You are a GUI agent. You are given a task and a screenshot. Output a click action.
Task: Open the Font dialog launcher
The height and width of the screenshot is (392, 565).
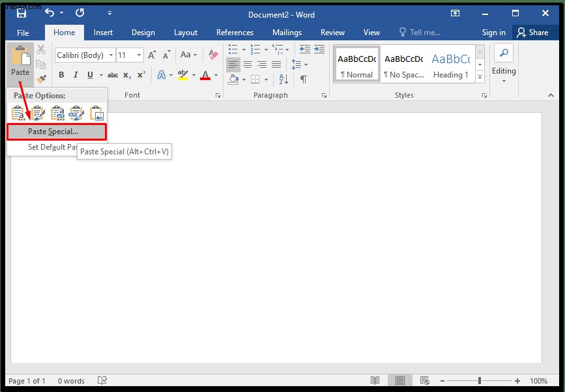pos(218,95)
